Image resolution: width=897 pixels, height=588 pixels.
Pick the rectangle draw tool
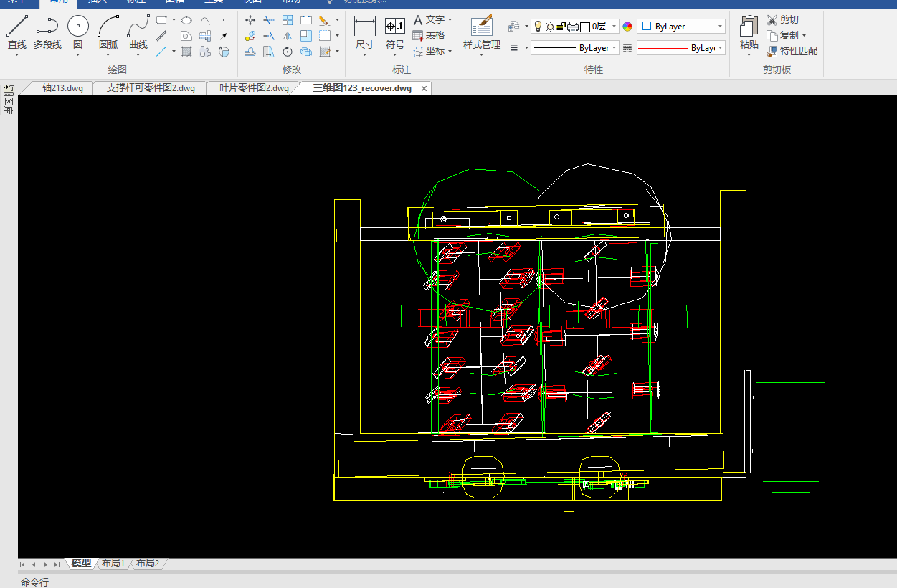pos(161,20)
